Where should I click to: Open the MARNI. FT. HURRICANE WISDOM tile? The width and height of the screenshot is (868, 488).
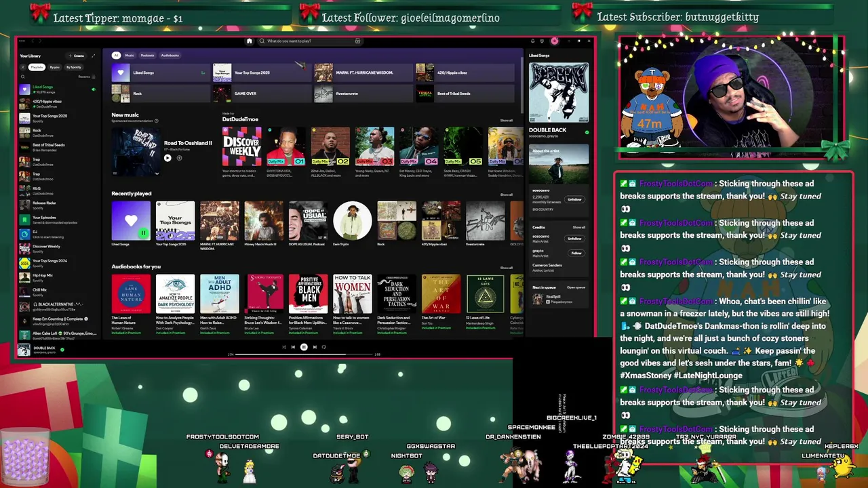[363, 73]
